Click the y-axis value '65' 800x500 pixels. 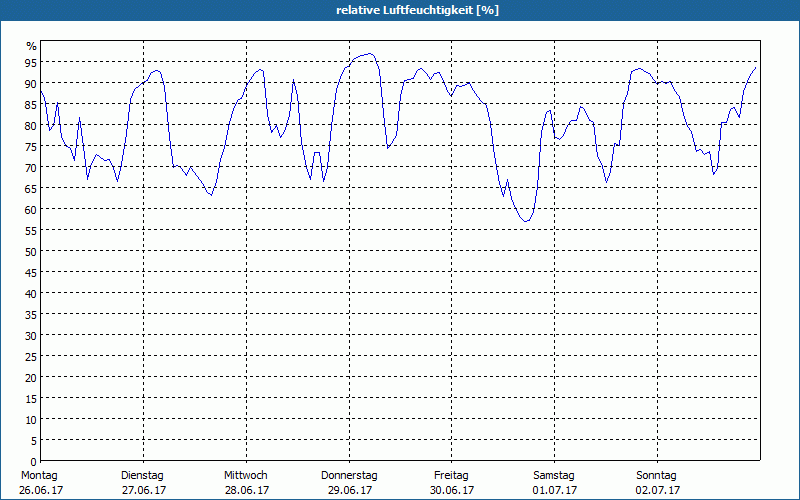click(x=31, y=188)
